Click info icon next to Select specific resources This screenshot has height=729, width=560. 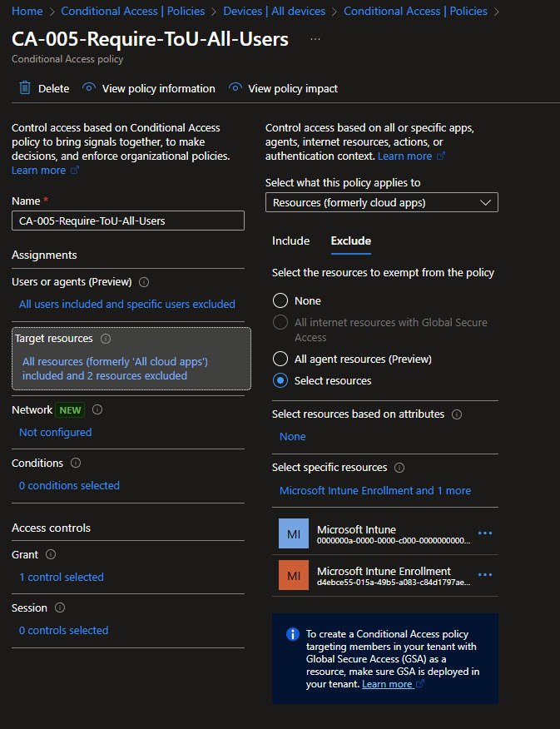[399, 468]
